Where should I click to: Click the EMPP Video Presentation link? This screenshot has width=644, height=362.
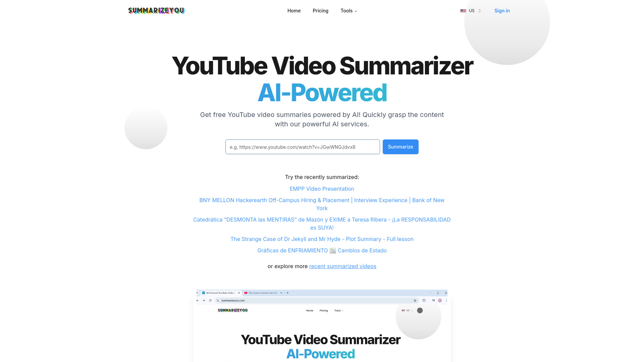click(x=322, y=188)
